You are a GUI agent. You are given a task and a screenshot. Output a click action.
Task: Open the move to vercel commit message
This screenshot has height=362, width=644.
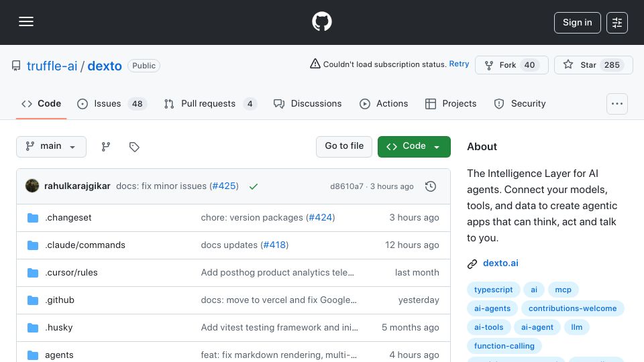click(x=279, y=300)
